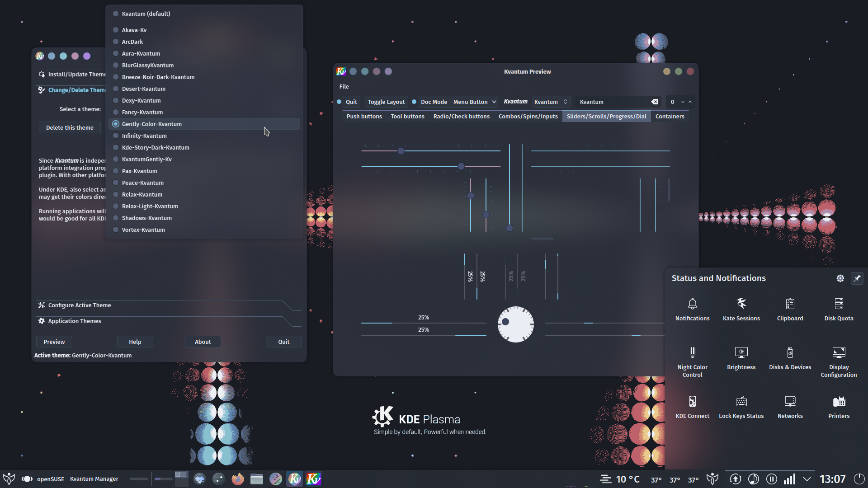
Task: Click the top horizontal slider handle
Action: 401,151
